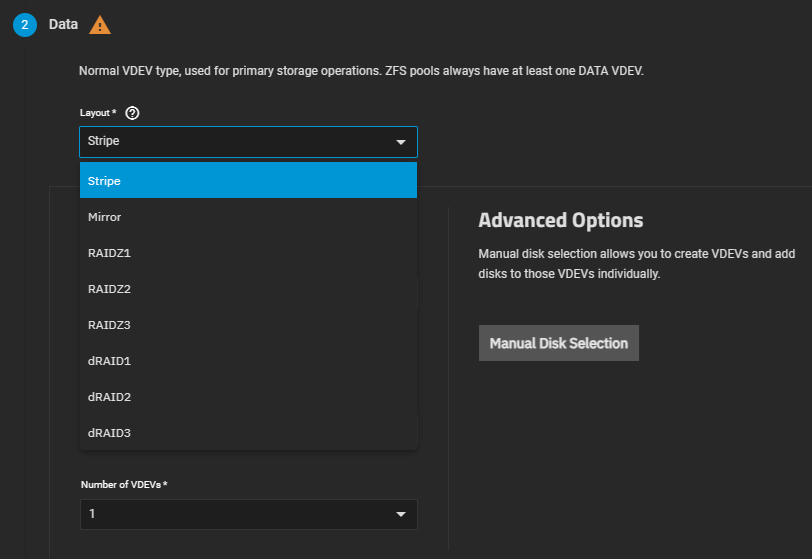This screenshot has height=559, width=812.
Task: Click the orange warning icon beside Data
Action: [x=100, y=25]
